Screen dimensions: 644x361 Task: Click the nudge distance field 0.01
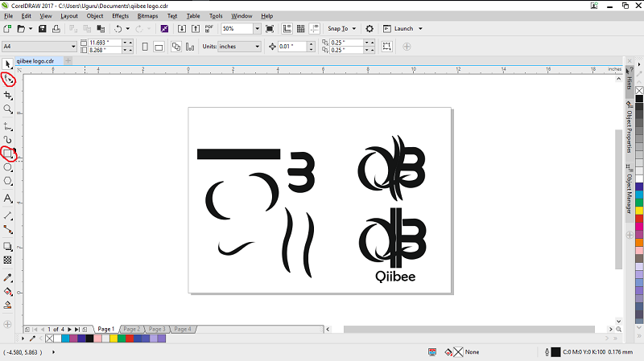[292, 47]
